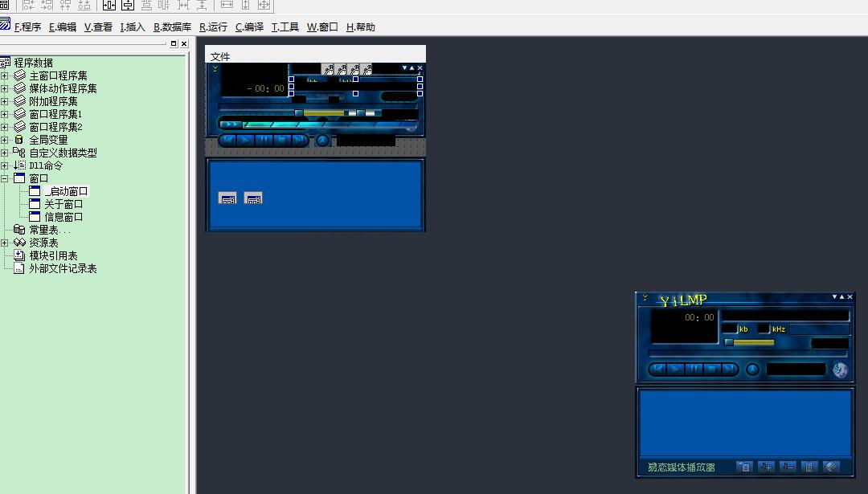This screenshot has height=494, width=868.
Task: Click the 文件 menu in design form
Action: click(219, 56)
